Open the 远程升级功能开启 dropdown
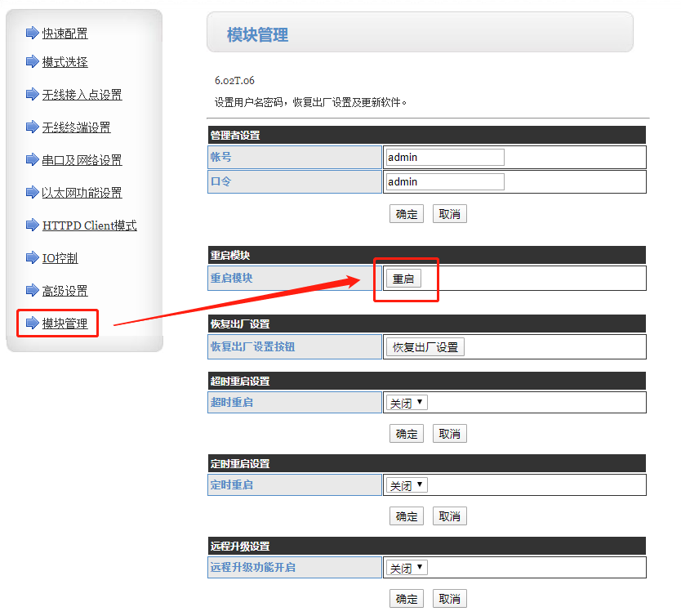Image resolution: width=681 pixels, height=616 pixels. tap(407, 568)
